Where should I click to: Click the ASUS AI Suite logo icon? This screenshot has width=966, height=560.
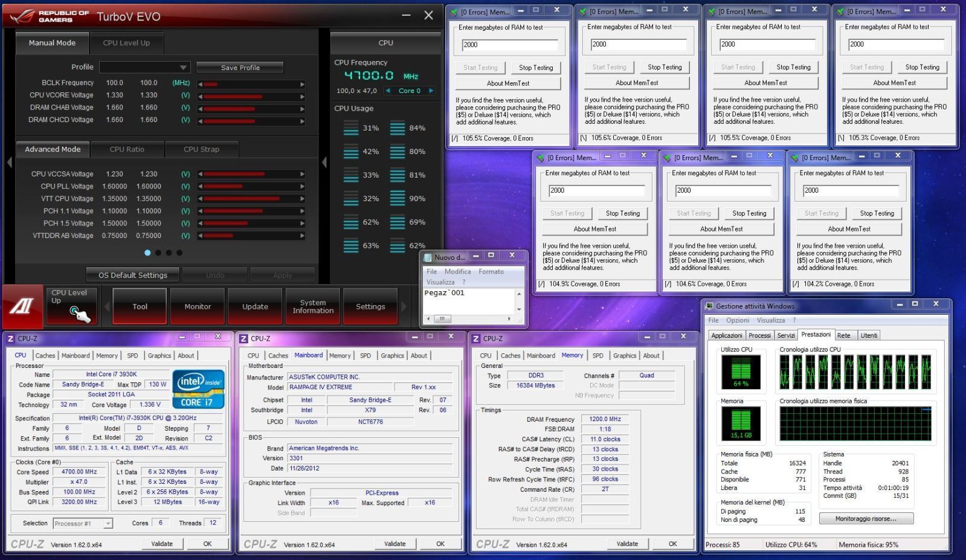click(22, 306)
